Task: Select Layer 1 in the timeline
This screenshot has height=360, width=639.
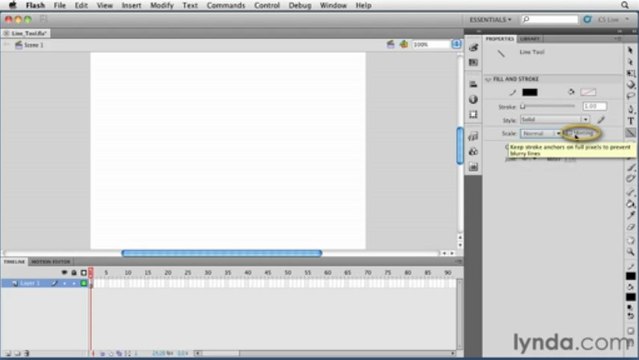Action: [30, 283]
